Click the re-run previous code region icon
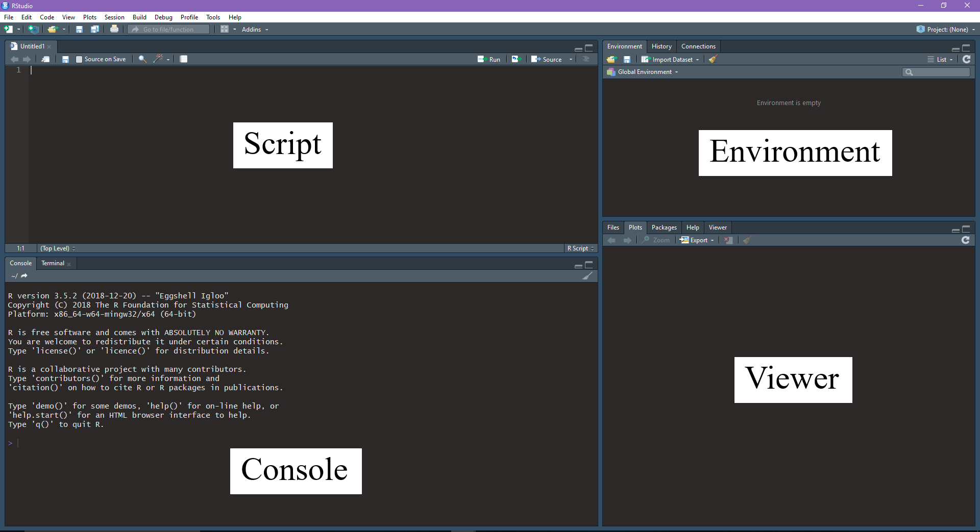 [x=516, y=59]
